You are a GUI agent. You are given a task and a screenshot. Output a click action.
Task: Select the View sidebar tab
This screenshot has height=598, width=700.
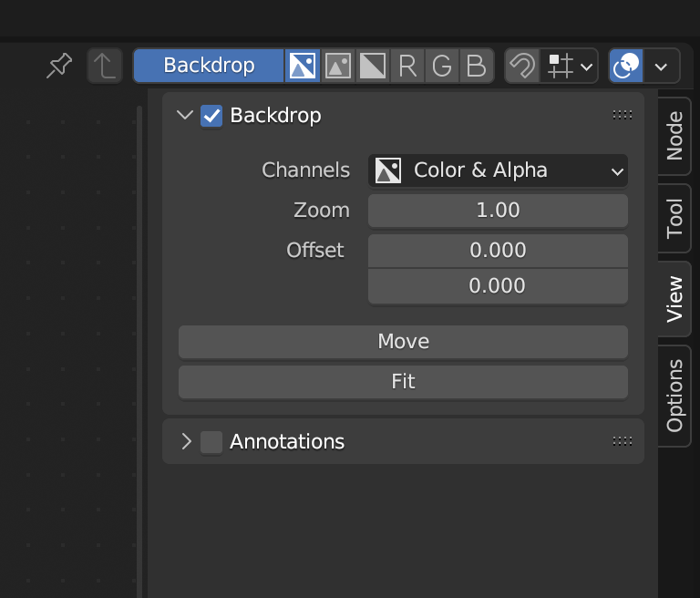tap(674, 299)
